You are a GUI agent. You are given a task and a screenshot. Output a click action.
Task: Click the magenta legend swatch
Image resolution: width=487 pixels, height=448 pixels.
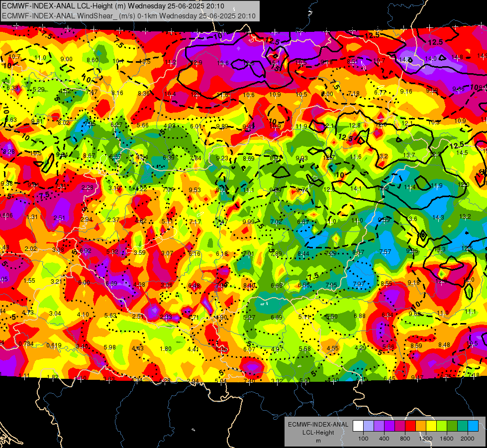[400, 426]
